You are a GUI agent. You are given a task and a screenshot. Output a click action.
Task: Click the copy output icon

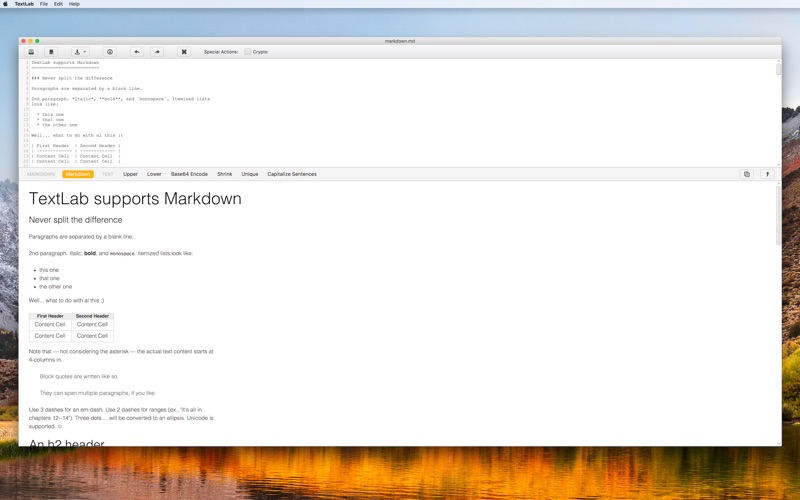pos(746,174)
